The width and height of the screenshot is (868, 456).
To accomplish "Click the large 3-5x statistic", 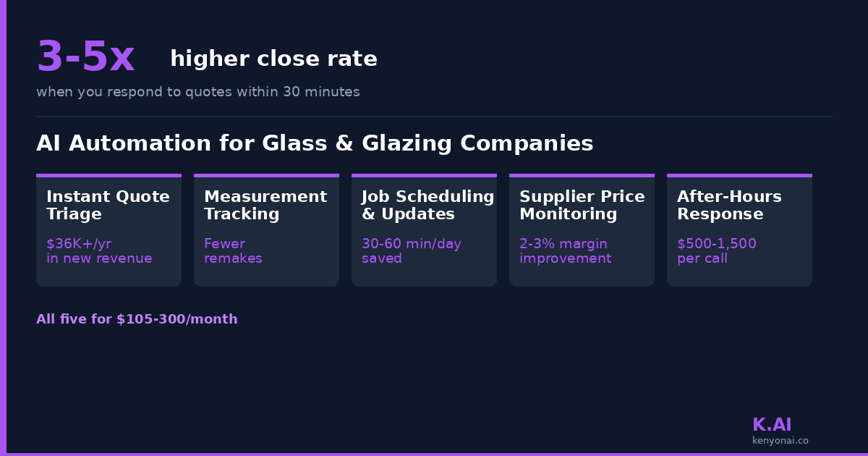I will pos(85,57).
